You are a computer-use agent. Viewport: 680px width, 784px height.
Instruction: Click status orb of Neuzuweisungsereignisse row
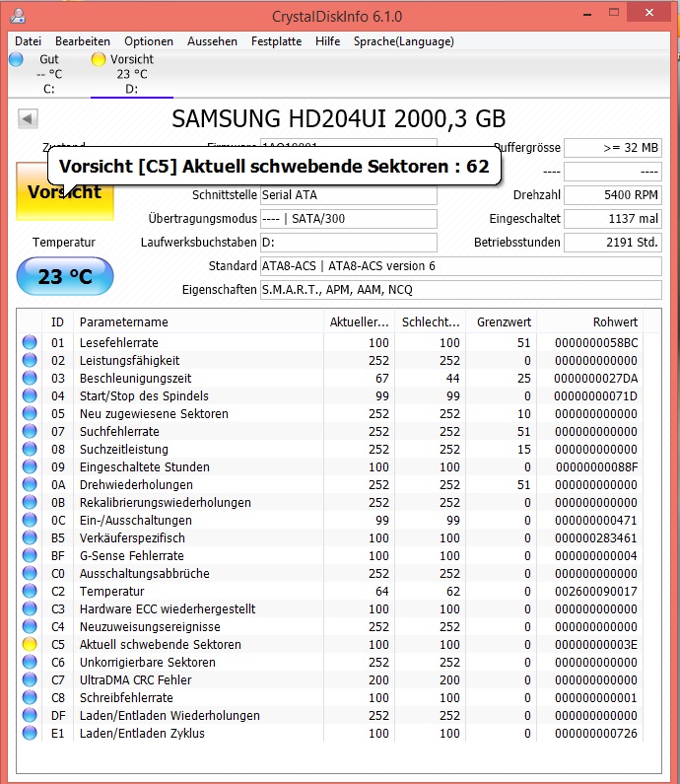(30, 626)
